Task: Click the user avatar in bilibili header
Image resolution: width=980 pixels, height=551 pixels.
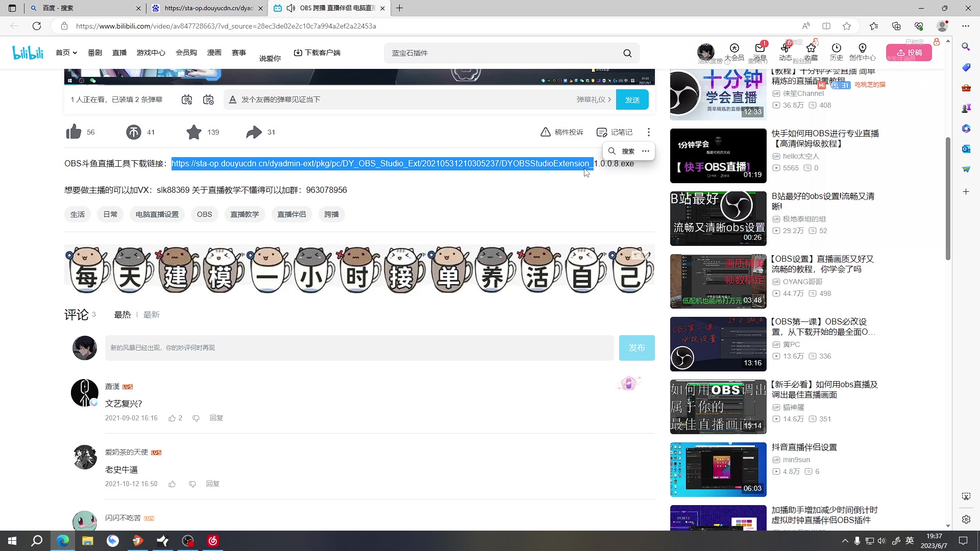Action: tap(706, 52)
